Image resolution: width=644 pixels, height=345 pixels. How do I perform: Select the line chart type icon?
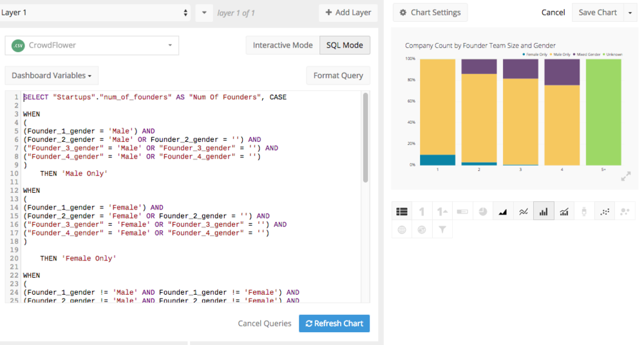[x=523, y=212]
